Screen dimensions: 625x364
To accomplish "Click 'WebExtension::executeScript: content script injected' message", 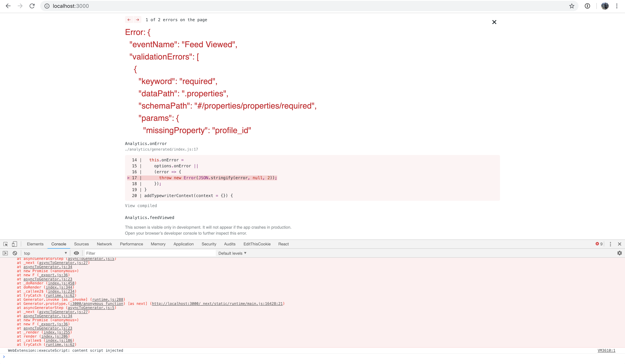I will (65, 350).
